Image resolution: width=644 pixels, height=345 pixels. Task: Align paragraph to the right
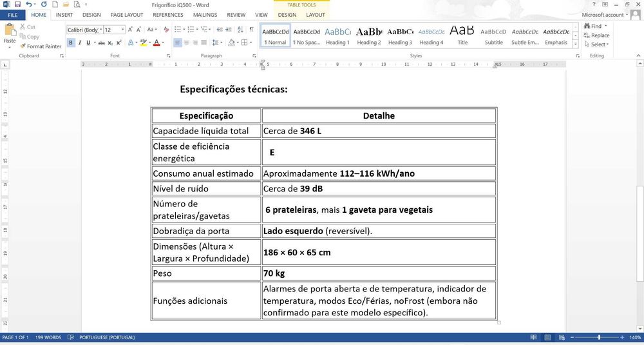pyautogui.click(x=195, y=43)
